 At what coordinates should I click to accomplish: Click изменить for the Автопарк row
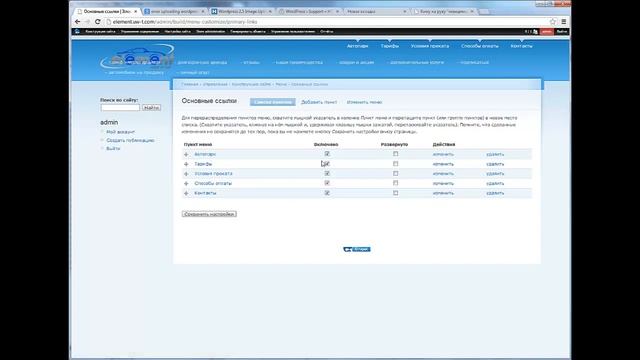pos(443,154)
